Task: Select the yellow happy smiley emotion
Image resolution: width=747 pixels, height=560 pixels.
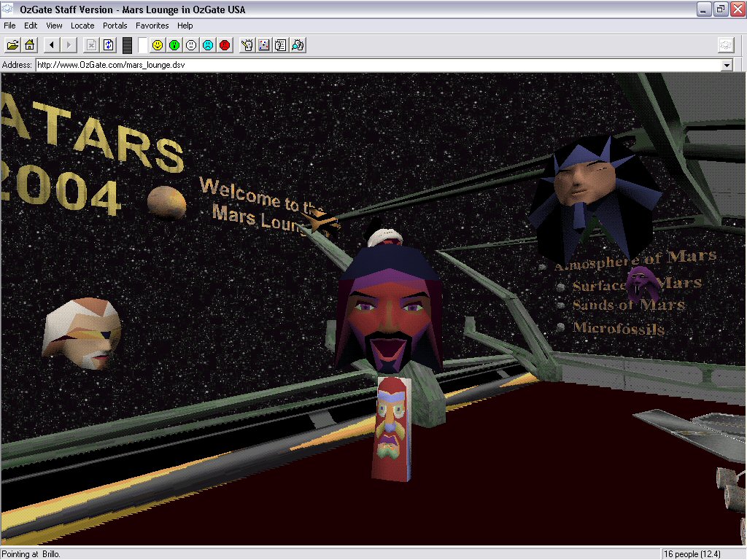Action: click(157, 45)
